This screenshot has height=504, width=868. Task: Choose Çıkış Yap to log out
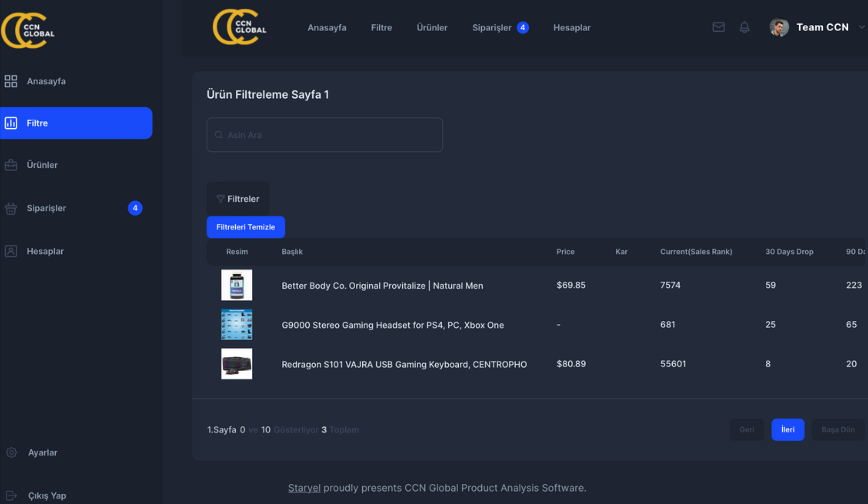[x=47, y=495]
